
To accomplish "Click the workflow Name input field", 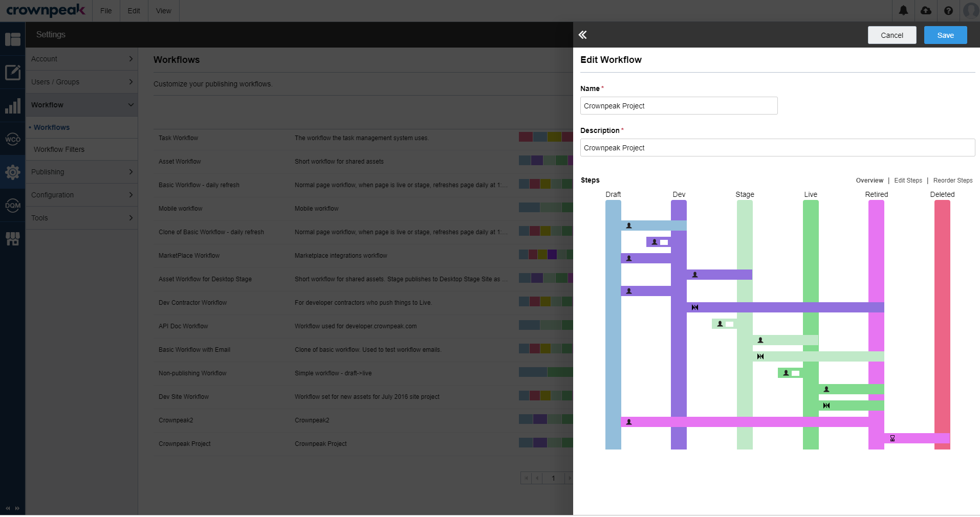I will 679,106.
